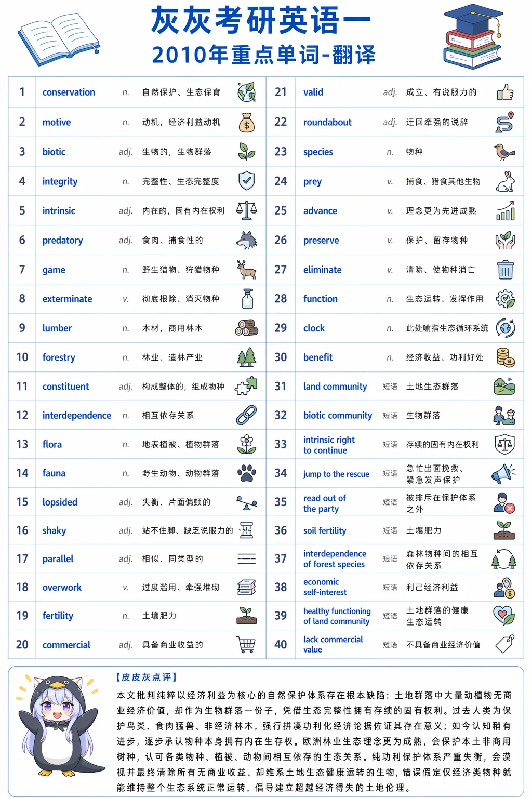
Task: Click the puzzle piece icon beside constituent
Action: click(246, 386)
